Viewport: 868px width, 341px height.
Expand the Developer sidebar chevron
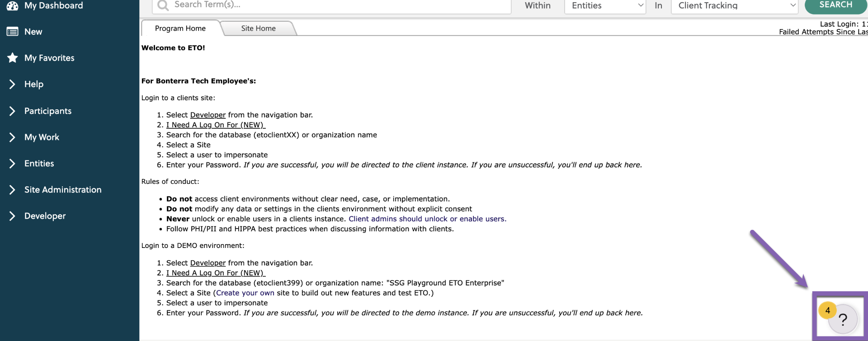12,216
